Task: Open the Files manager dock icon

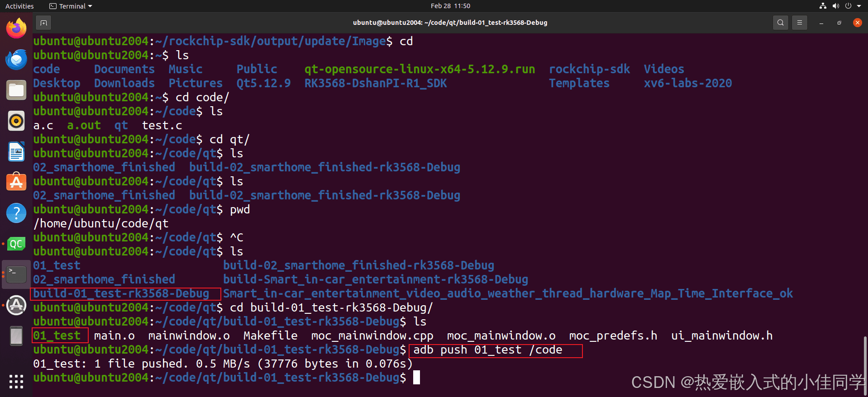Action: pyautogui.click(x=16, y=90)
